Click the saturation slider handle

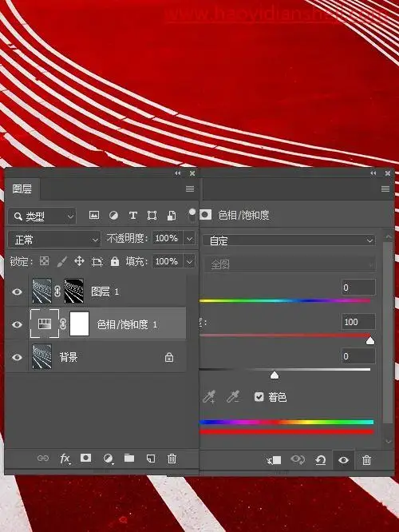pos(370,340)
